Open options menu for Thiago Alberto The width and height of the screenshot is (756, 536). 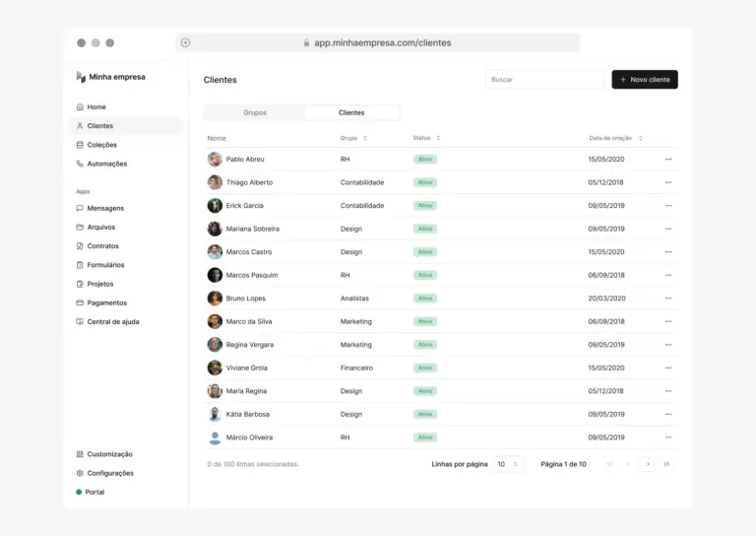668,182
